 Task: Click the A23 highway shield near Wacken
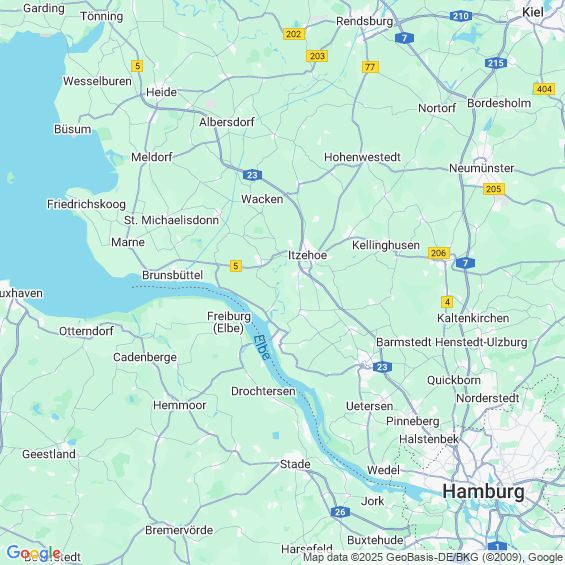[252, 175]
